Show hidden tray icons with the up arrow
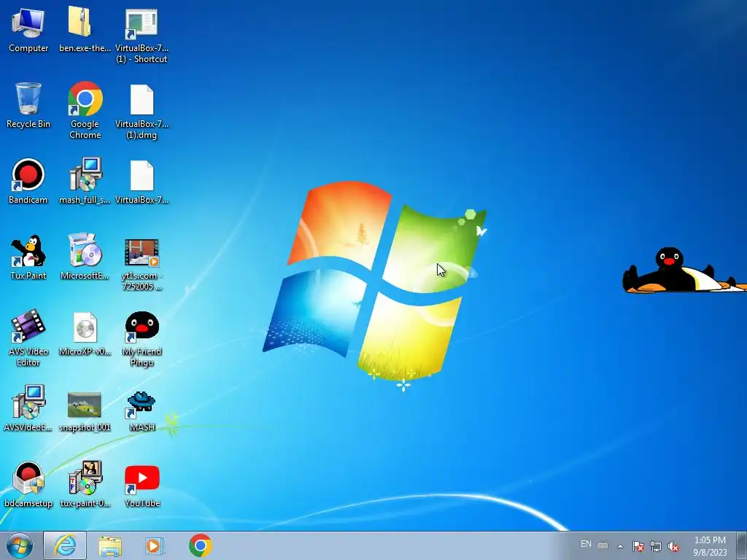The height and width of the screenshot is (560, 747). 620,546
